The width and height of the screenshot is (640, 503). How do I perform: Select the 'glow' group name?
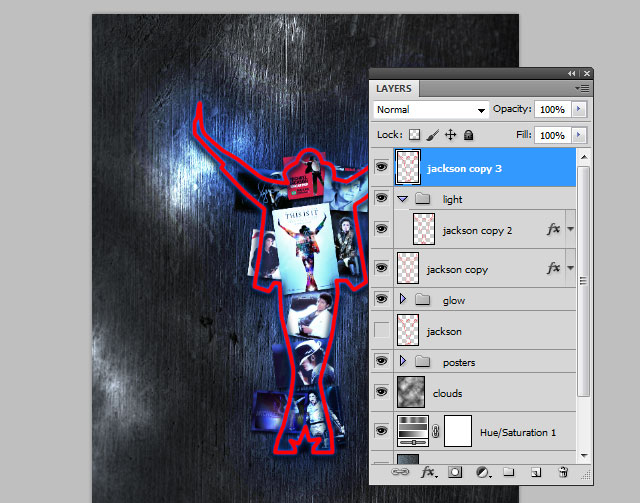tap(454, 301)
